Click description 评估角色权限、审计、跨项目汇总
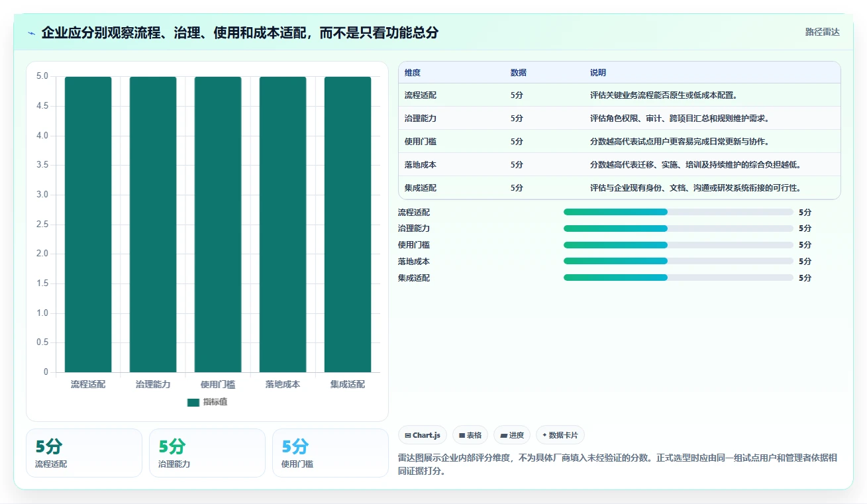Screen dimensions: 867x504 click(680, 119)
